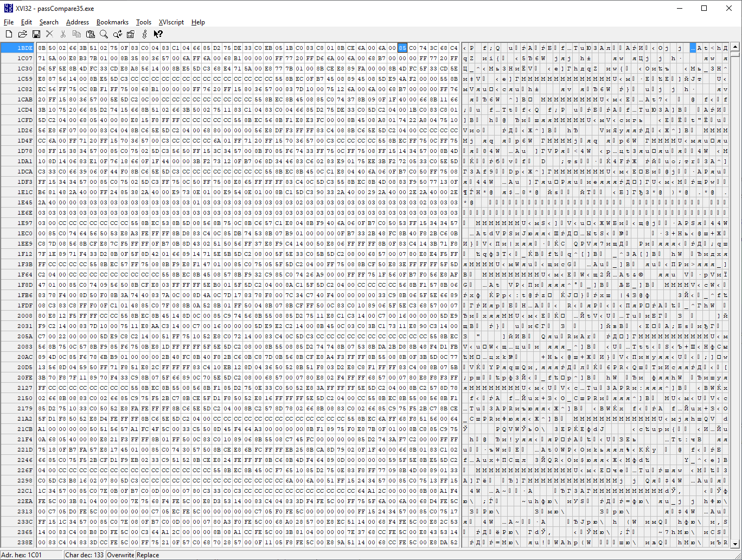Click the address label 1C07
This screenshot has height=560, width=742.
pyautogui.click(x=25, y=58)
